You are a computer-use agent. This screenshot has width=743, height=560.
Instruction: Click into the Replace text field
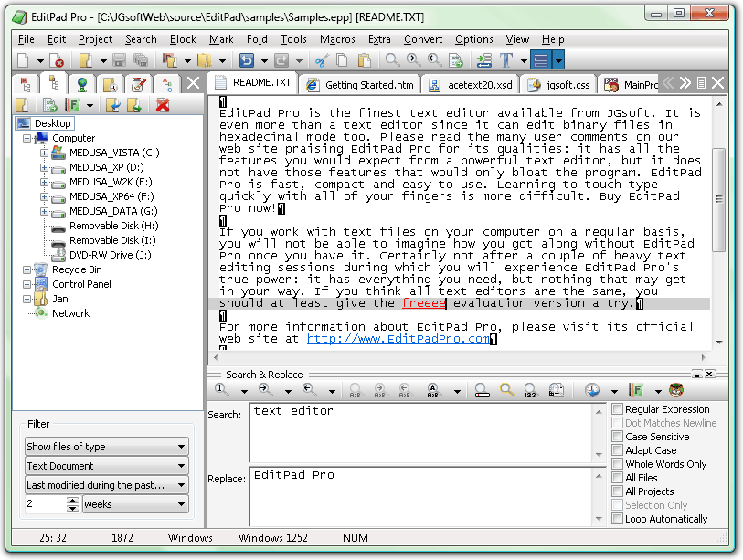pos(421,497)
